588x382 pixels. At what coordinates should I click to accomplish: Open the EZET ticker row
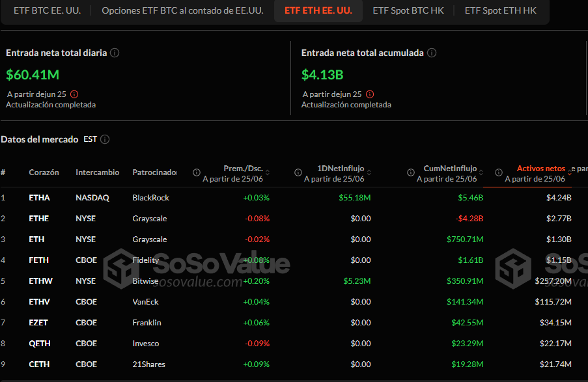[38, 322]
